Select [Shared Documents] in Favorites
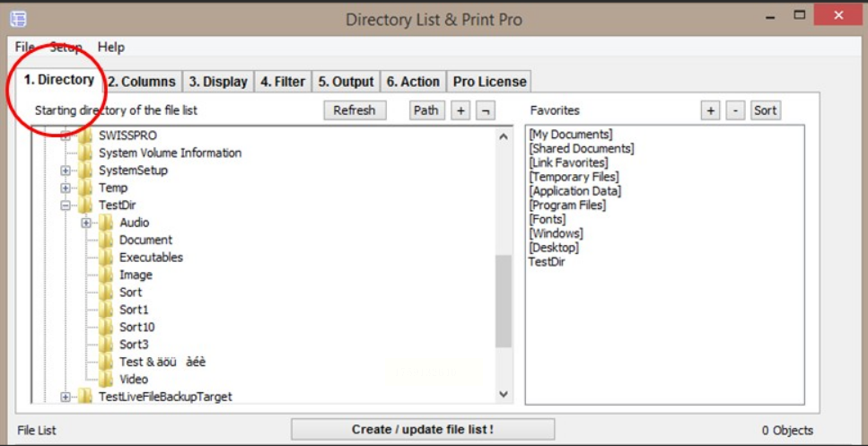 pos(582,149)
